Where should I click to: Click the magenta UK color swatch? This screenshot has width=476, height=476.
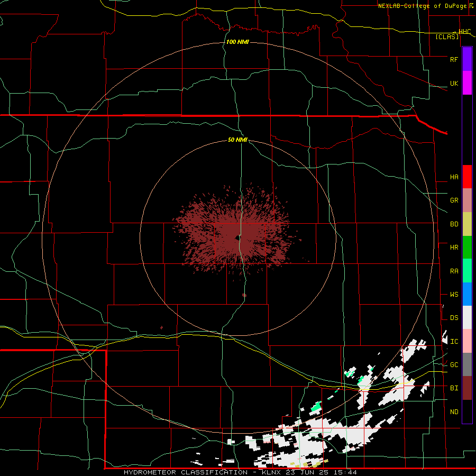pos(467,83)
